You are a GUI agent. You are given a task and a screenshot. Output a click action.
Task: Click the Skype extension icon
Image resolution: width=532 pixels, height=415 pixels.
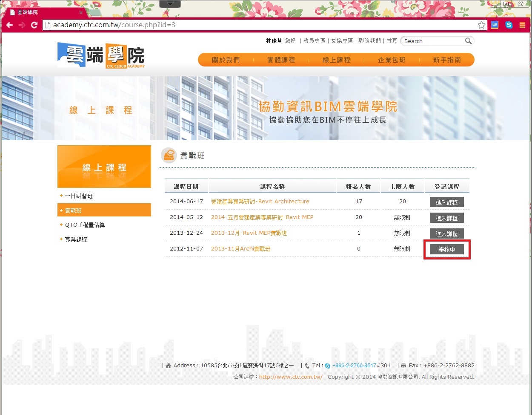[509, 25]
